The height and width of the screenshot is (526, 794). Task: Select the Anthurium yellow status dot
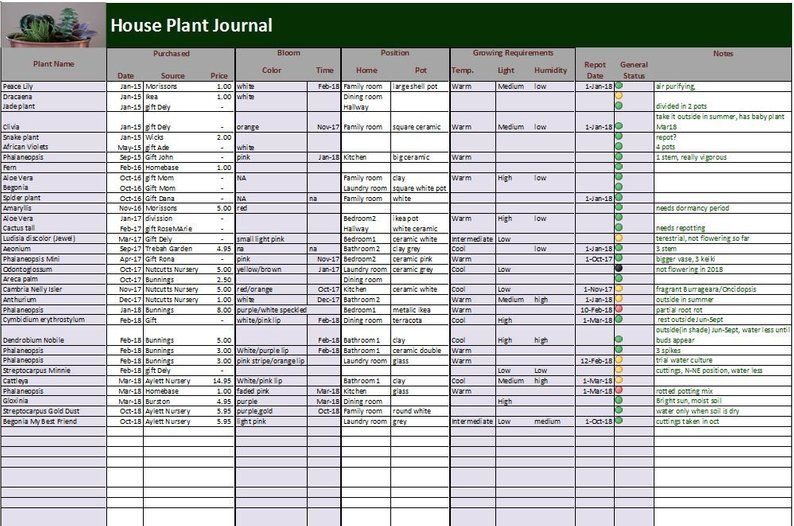coord(618,299)
